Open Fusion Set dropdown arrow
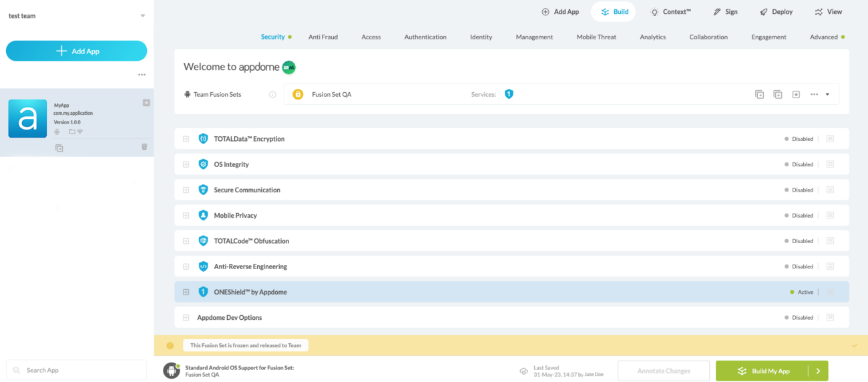The width and height of the screenshot is (868, 382). pos(827,95)
